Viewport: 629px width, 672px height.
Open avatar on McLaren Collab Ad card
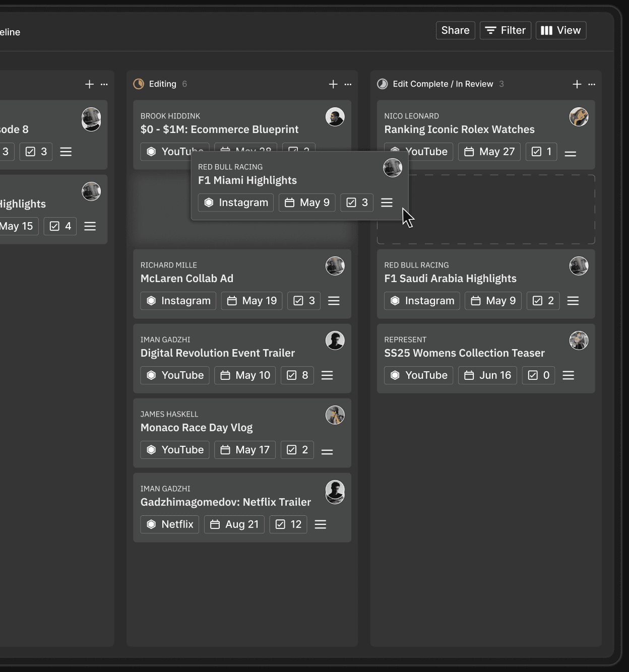click(335, 266)
